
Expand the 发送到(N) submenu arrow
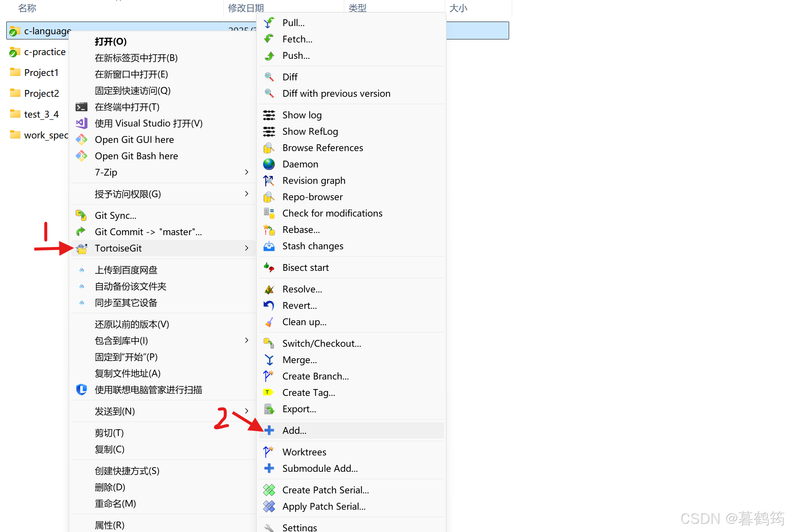coord(246,411)
